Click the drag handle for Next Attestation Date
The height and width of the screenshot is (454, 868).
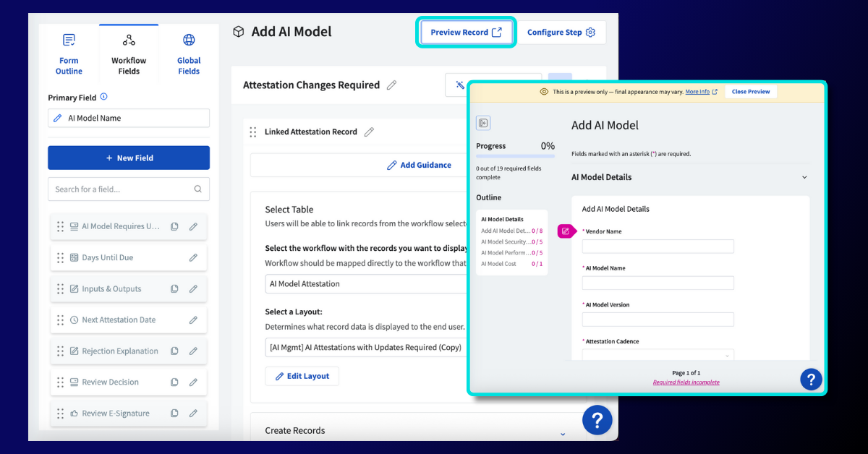tap(60, 320)
